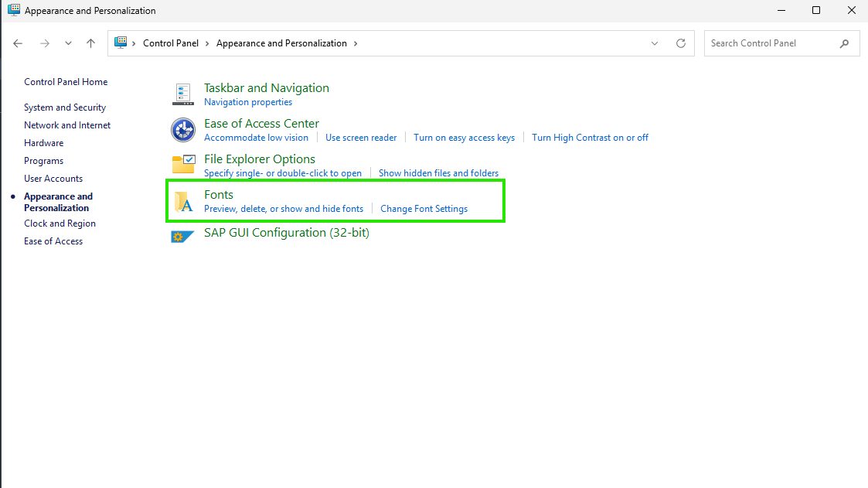
Task: Open Ease of Access Center heading
Action: click(261, 124)
